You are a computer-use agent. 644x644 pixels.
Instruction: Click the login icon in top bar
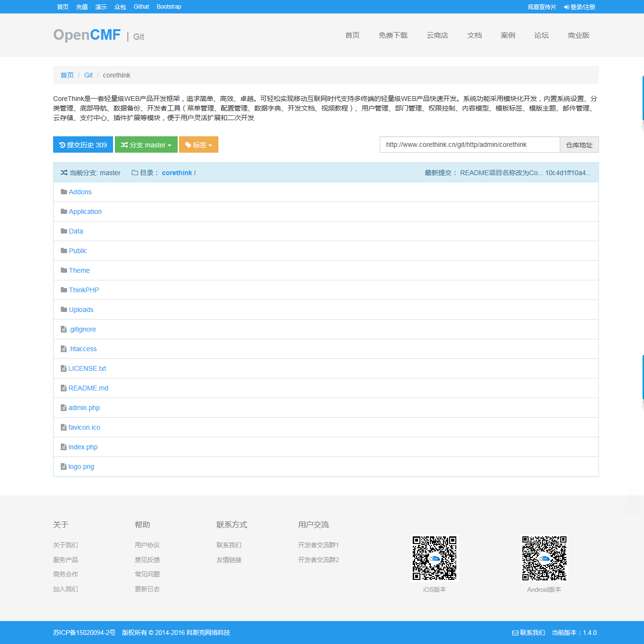point(566,7)
